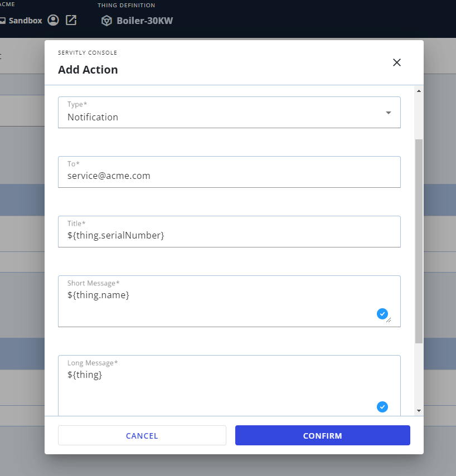Expand the Type field dropdown arrow
The height and width of the screenshot is (476, 456).
(389, 113)
